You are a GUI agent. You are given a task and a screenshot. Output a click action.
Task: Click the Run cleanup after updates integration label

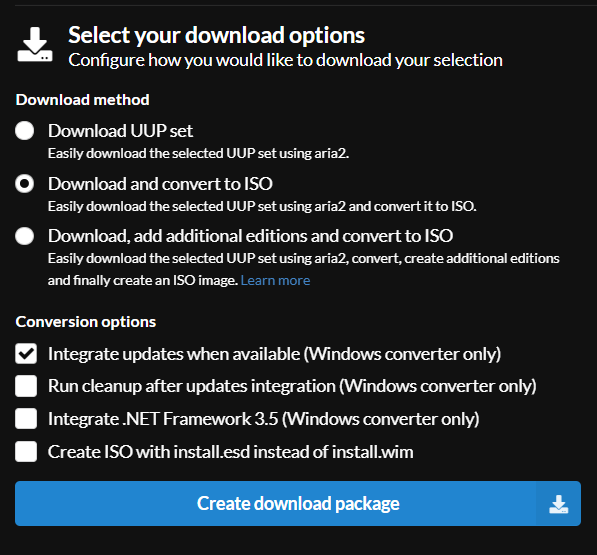pos(292,386)
